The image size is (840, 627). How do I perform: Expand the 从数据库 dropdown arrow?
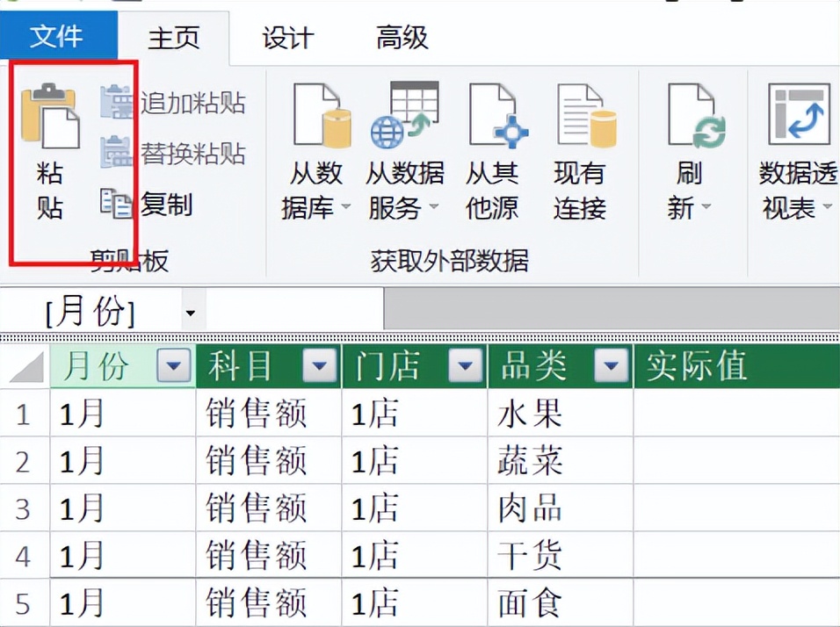pyautogui.click(x=345, y=206)
